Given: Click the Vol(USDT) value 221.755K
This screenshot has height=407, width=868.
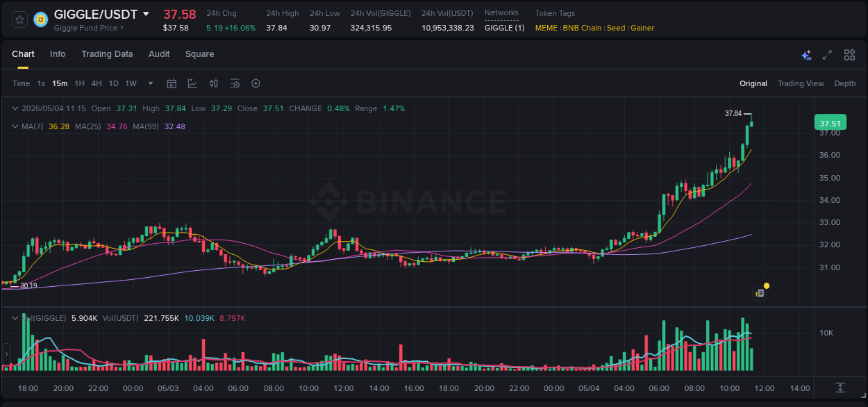Looking at the screenshot, I should tap(161, 318).
